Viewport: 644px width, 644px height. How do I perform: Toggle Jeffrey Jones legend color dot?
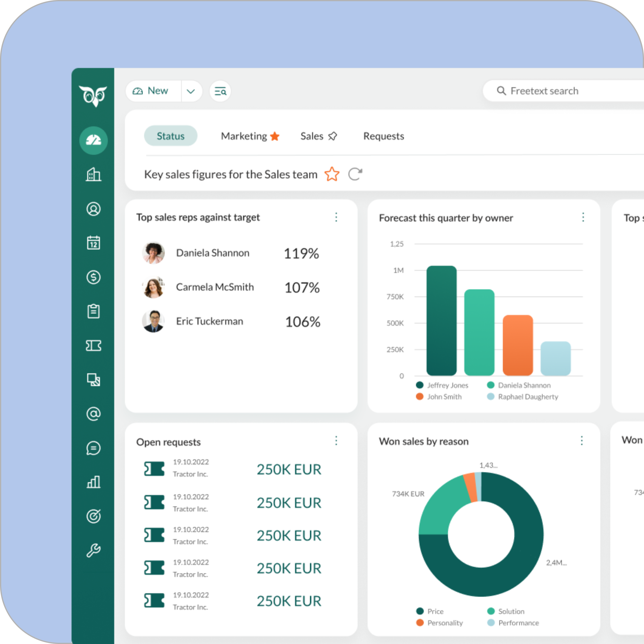pyautogui.click(x=420, y=385)
